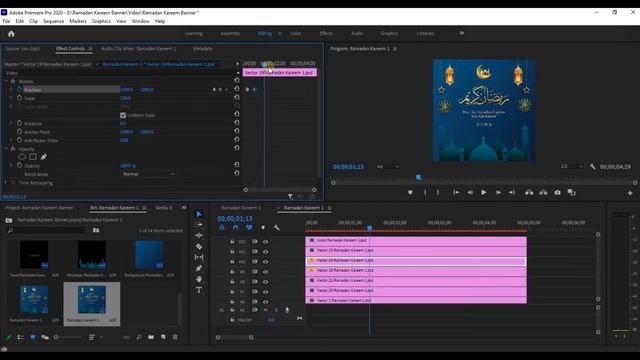
Task: Toggle Uniform Scale checkbox
Action: point(123,115)
